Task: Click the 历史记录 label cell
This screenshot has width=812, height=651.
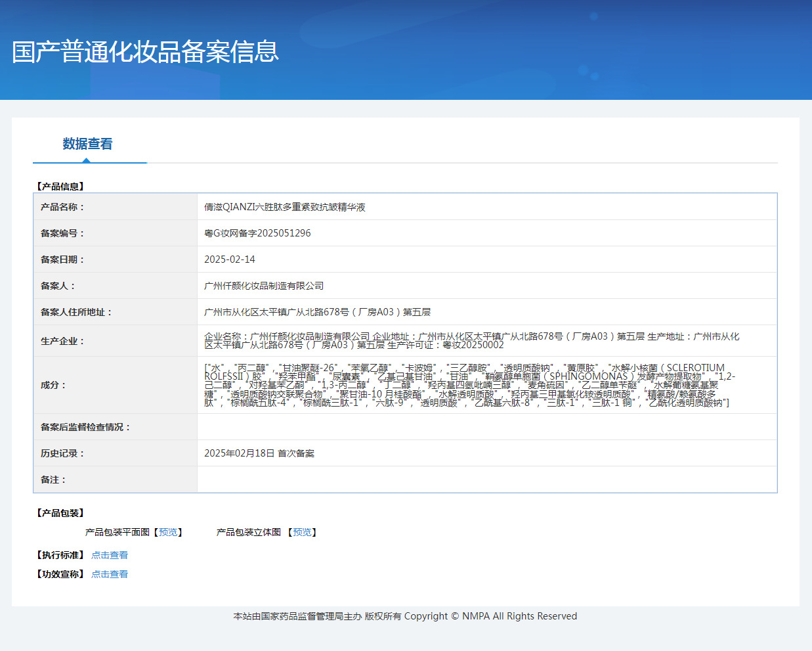Action: (x=116, y=453)
